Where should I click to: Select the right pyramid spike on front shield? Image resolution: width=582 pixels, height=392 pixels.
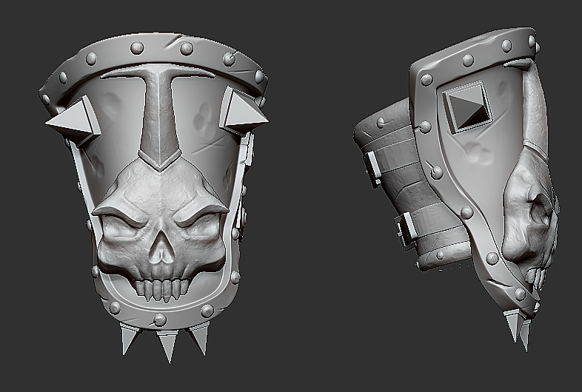pos(243,112)
